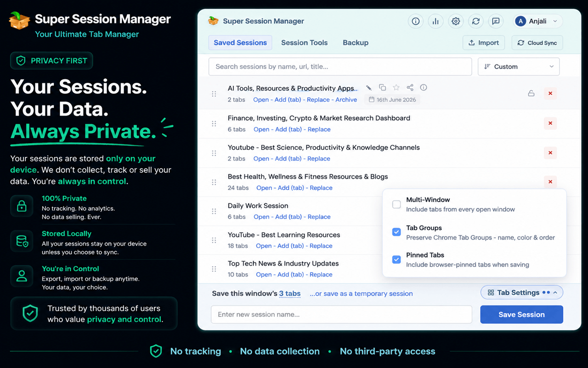Click save as a temporary session link
The width and height of the screenshot is (588, 368).
(x=361, y=293)
